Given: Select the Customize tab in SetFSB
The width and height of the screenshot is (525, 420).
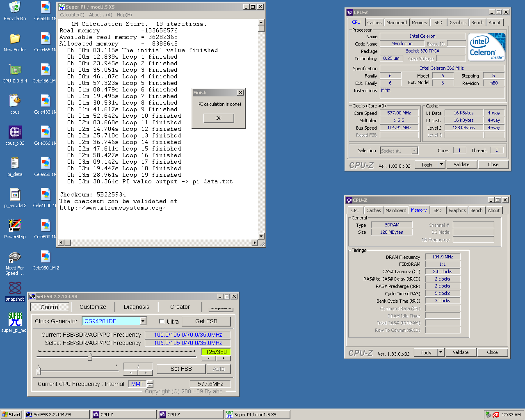Looking at the screenshot, I should (x=93, y=307).
